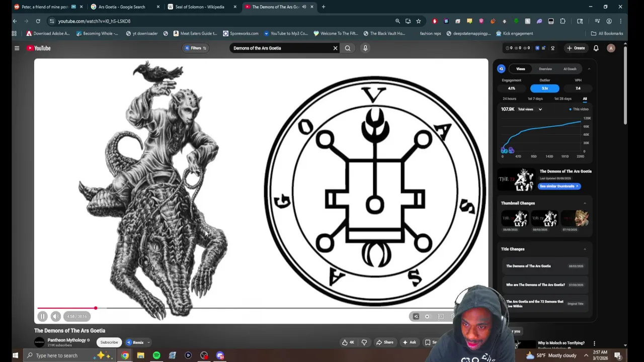The width and height of the screenshot is (644, 362).
Task: Open the third thumbnail change image
Action: pyautogui.click(x=574, y=218)
